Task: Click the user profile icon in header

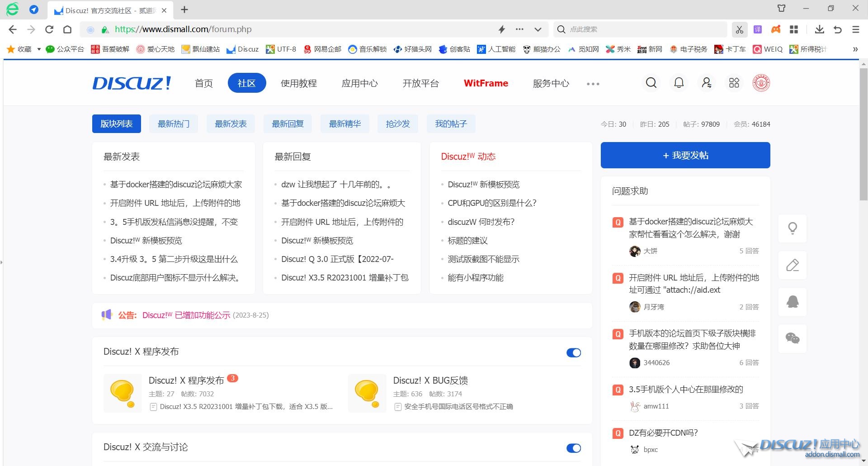Action: tap(706, 83)
